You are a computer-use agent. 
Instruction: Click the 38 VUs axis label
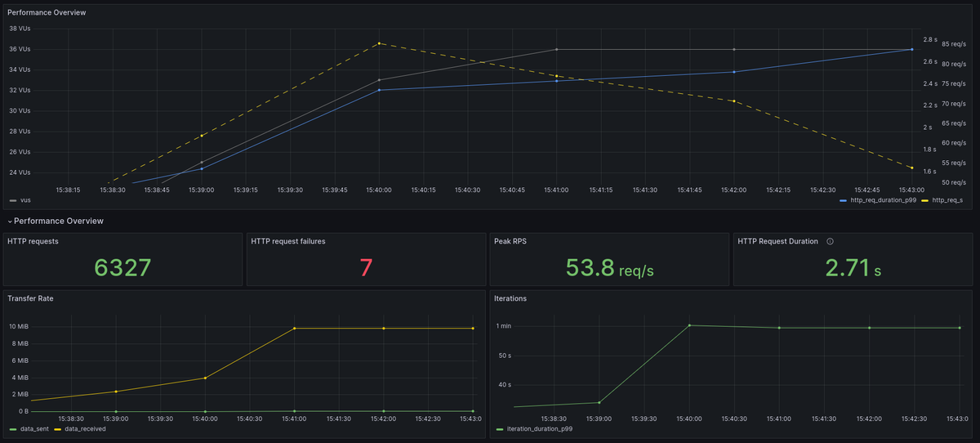pos(19,29)
